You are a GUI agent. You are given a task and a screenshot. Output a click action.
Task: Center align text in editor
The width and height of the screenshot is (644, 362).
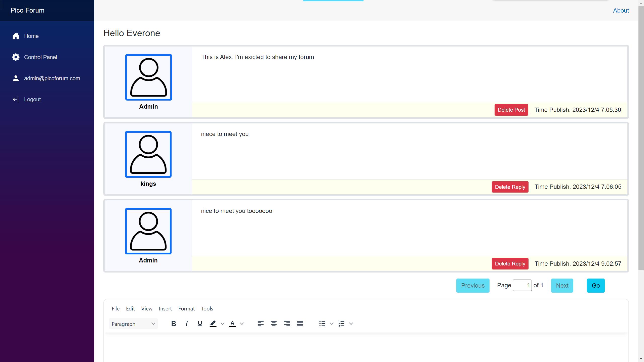(274, 324)
